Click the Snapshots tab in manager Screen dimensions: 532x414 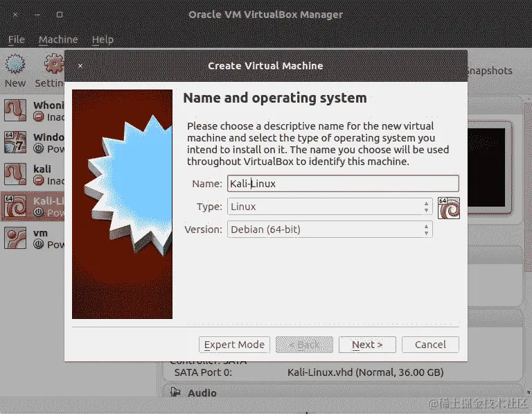(490, 71)
